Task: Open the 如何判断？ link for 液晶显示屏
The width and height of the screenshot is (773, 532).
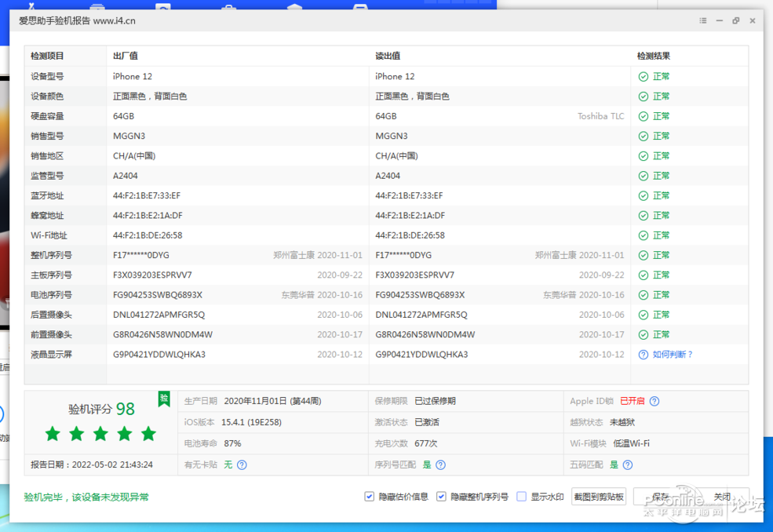Action: pyautogui.click(x=673, y=355)
